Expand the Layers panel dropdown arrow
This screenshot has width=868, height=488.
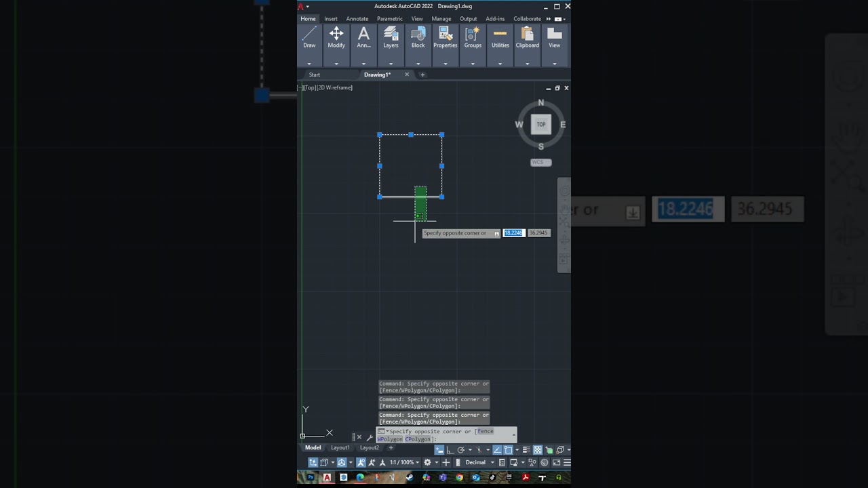click(391, 64)
